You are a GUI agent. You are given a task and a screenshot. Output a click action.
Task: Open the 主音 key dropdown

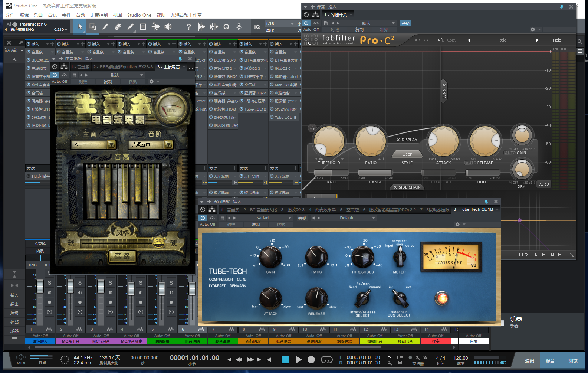click(111, 145)
